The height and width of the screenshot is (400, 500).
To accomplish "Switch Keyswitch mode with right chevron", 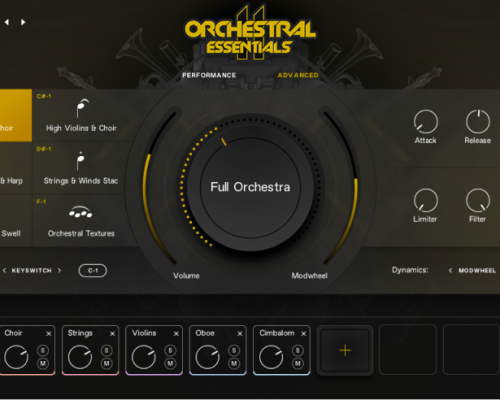I will pyautogui.click(x=59, y=270).
